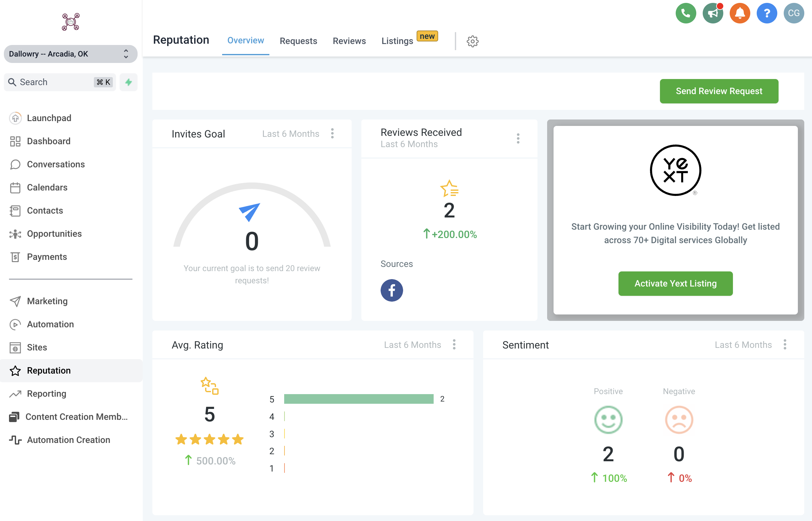The height and width of the screenshot is (521, 812).
Task: Open Automation Creation sidebar link
Action: [69, 440]
